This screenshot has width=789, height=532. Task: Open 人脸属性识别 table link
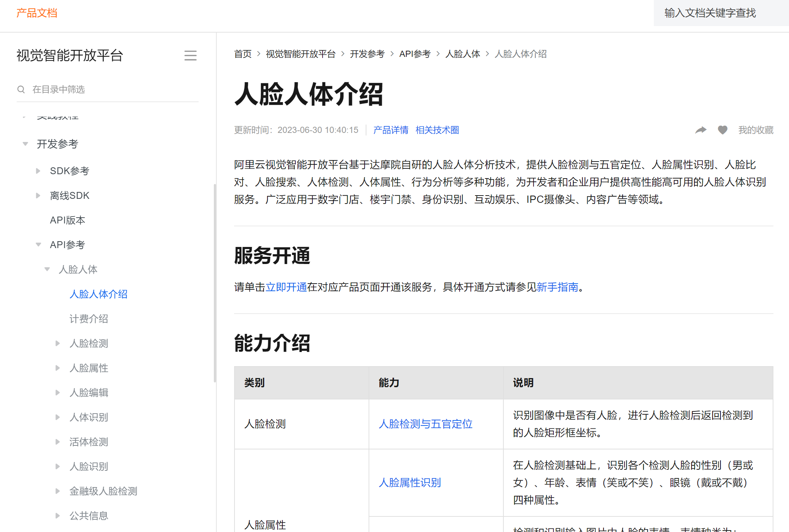coord(410,483)
